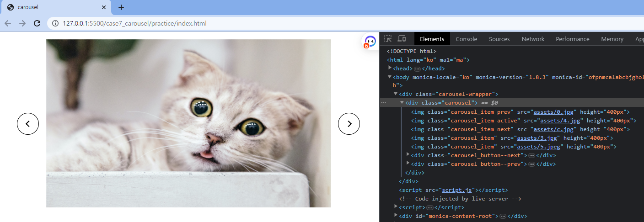644x222 pixels.
Task: Select the carousel_item active img row
Action: click(x=524, y=121)
